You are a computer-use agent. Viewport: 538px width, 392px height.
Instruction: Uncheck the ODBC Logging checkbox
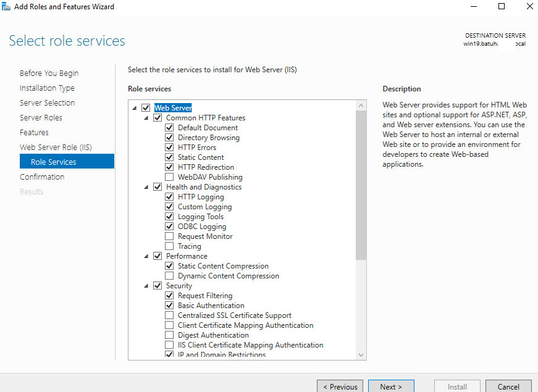(x=169, y=227)
